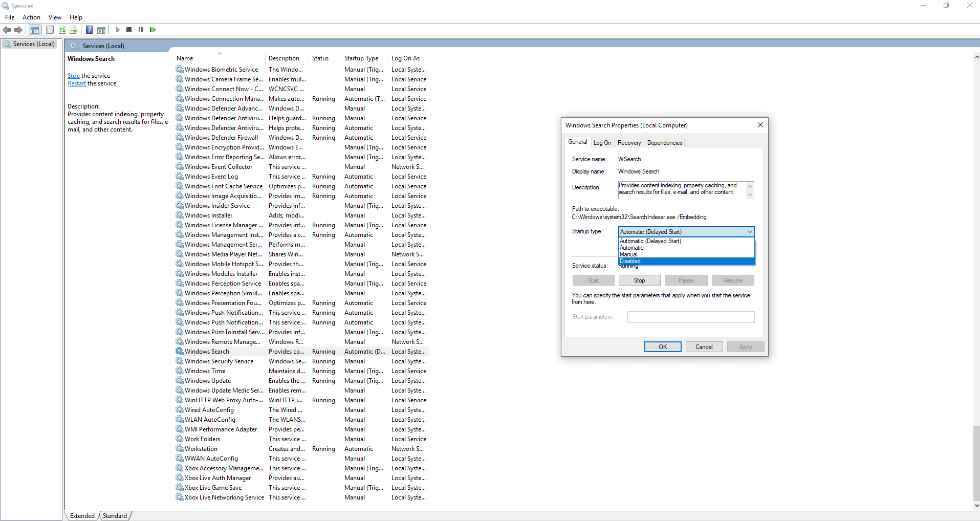980x521 pixels.
Task: Click the Restart Service toolbar icon
Action: coord(153,30)
